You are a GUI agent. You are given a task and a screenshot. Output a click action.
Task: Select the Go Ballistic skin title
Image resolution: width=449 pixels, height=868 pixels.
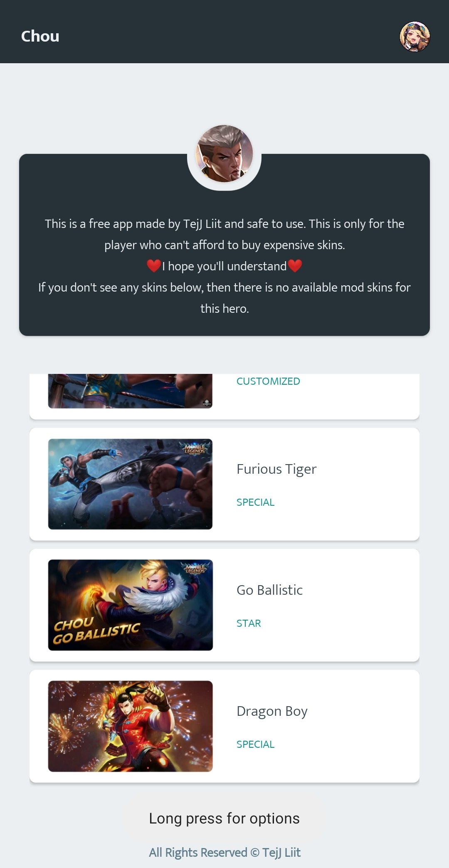pyautogui.click(x=269, y=590)
